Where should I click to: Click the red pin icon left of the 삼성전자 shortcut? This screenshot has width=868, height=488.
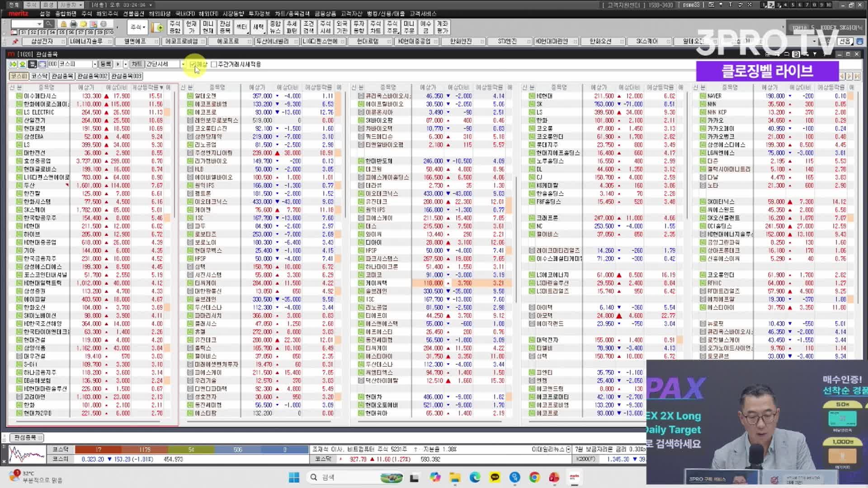pyautogui.click(x=15, y=41)
